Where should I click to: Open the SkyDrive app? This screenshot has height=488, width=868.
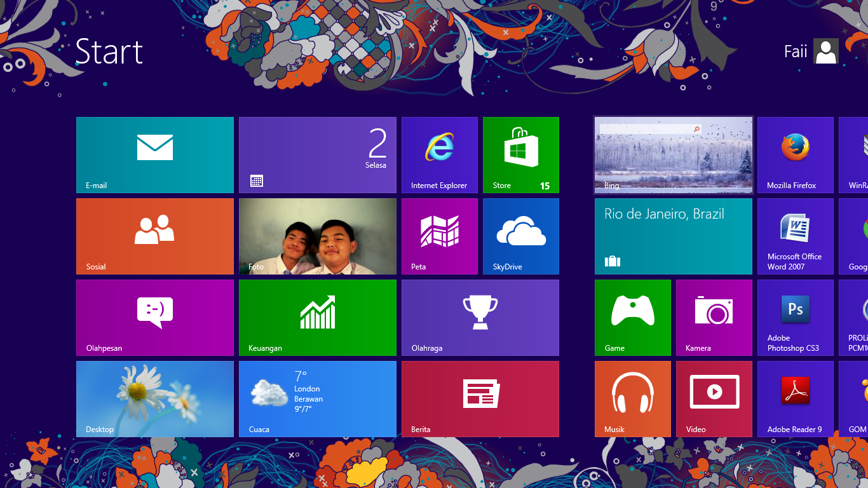(520, 236)
